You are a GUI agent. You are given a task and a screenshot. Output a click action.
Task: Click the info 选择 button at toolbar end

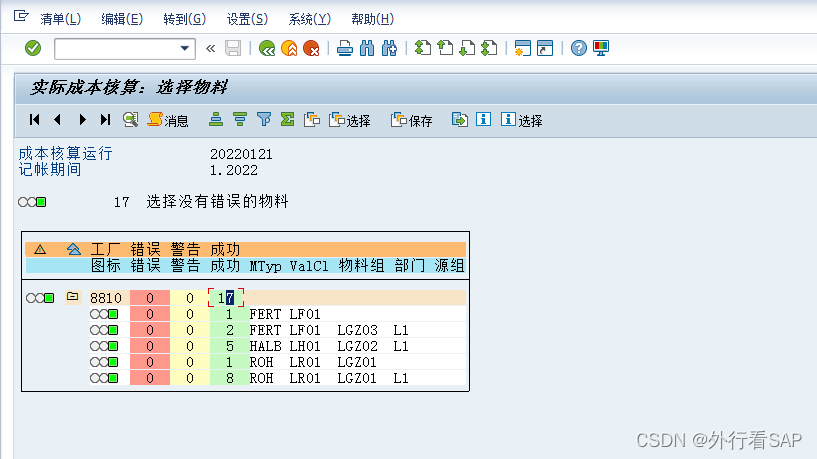tap(522, 120)
